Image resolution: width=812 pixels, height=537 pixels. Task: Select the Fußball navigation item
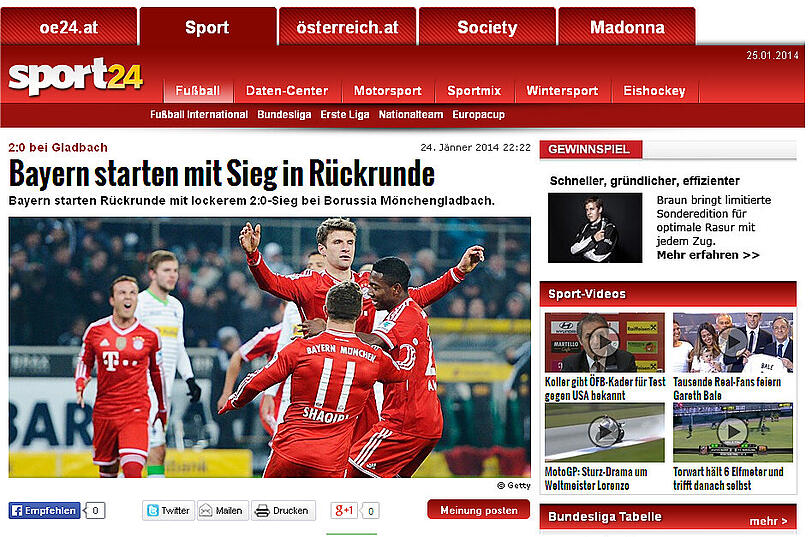click(198, 91)
